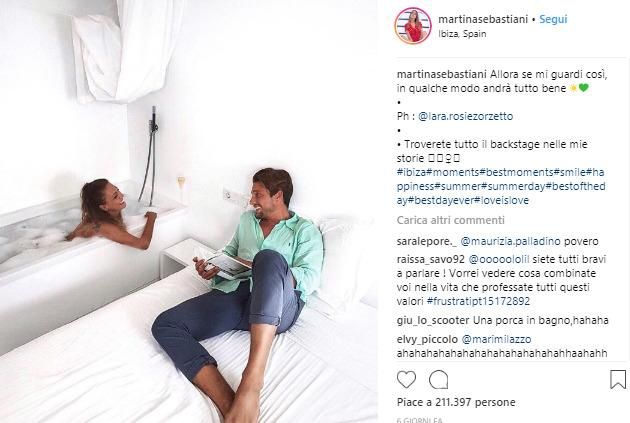630x423 pixels.
Task: Visit @lara.rosiezorzetto photographer profile
Action: pos(466,116)
